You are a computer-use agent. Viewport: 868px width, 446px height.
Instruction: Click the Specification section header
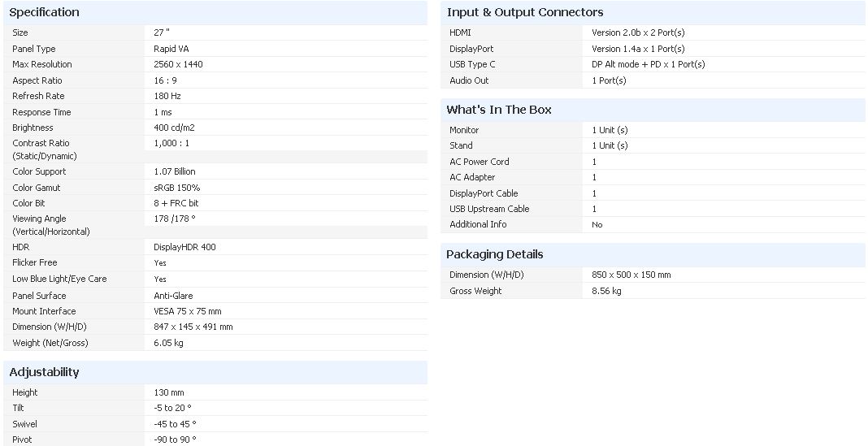(45, 12)
